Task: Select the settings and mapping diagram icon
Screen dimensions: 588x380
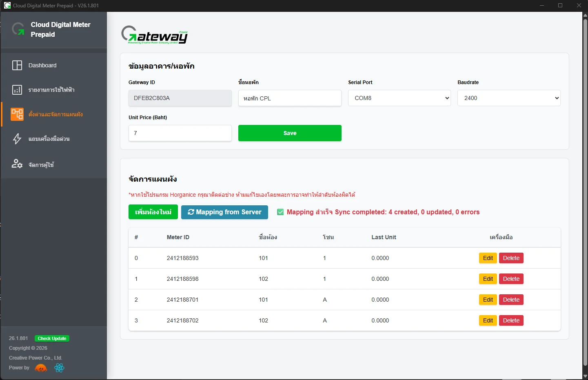Action: [17, 114]
